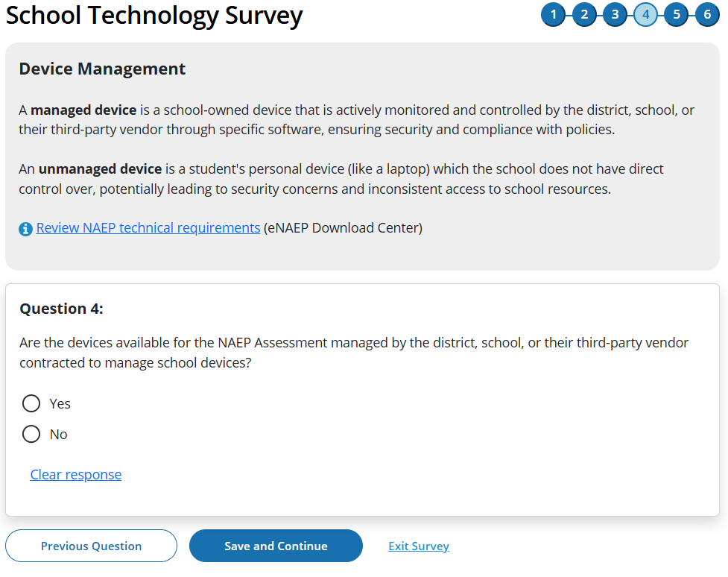Click the Clear response link

[76, 474]
